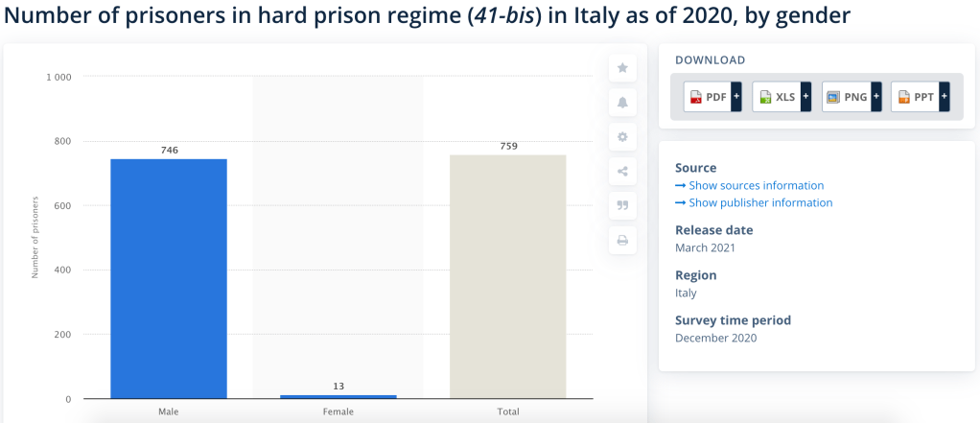Click the share statistic icon
Screen dimensions: 980x423
(x=622, y=172)
